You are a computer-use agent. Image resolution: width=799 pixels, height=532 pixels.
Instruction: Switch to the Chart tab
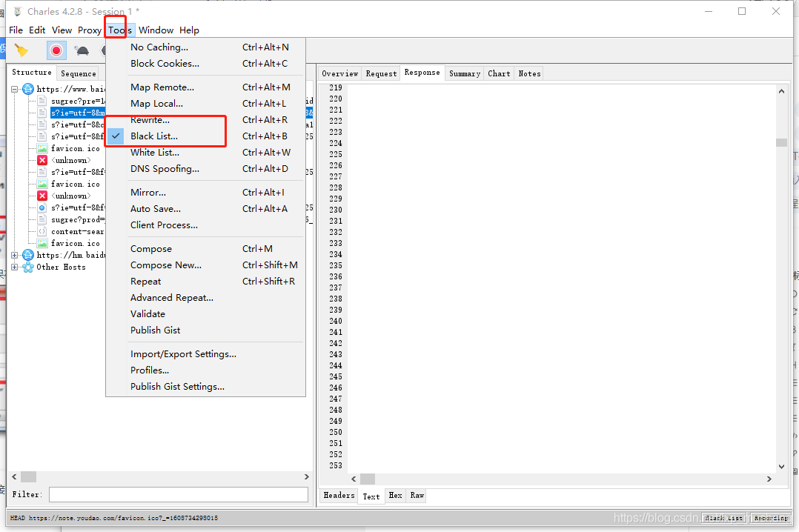click(x=499, y=73)
